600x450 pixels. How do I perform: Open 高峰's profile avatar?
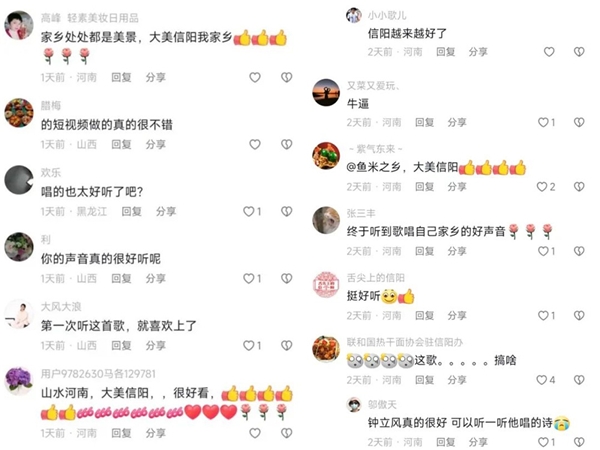point(18,25)
